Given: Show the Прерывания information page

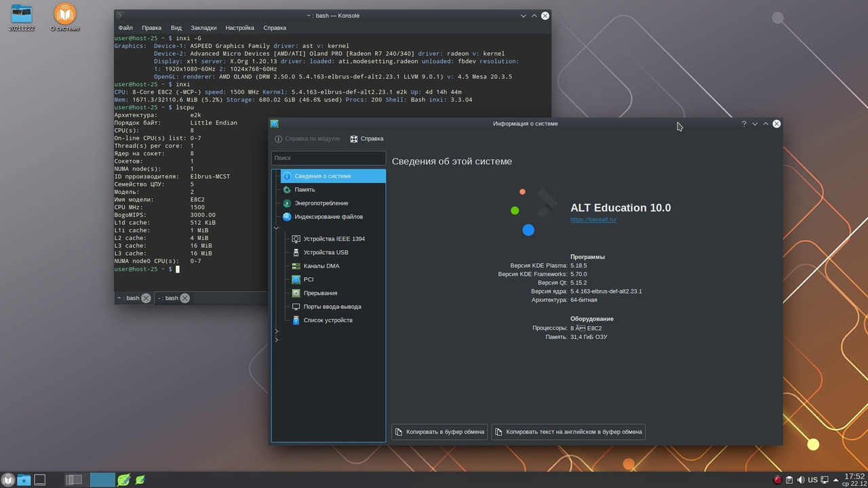Looking at the screenshot, I should pos(320,293).
